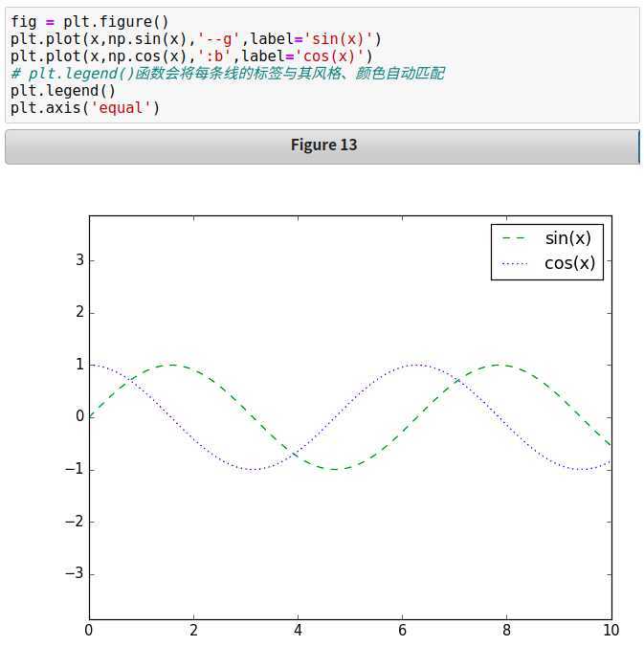Click the 'sin(x)' legend entry

click(546, 238)
